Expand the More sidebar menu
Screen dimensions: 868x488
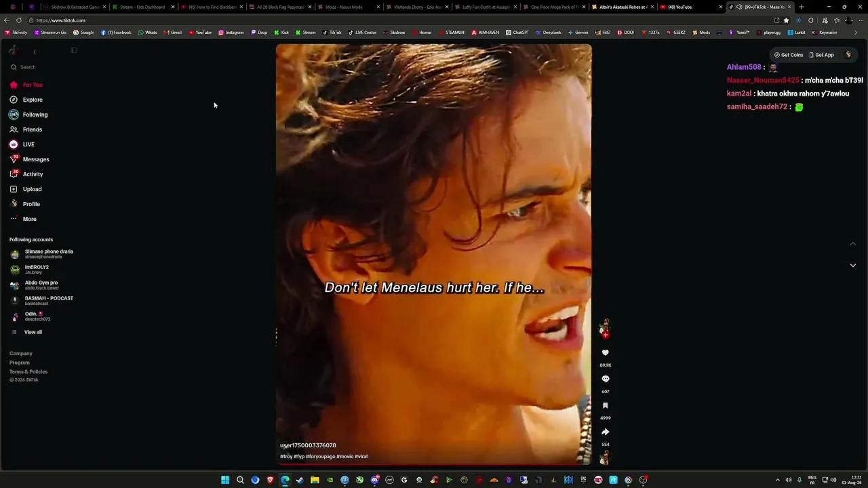point(23,219)
